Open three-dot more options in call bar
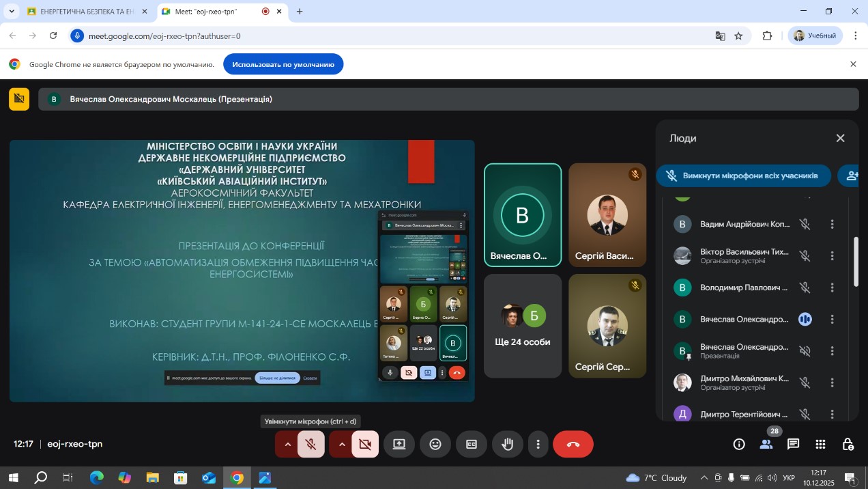868x489 pixels. coord(538,445)
